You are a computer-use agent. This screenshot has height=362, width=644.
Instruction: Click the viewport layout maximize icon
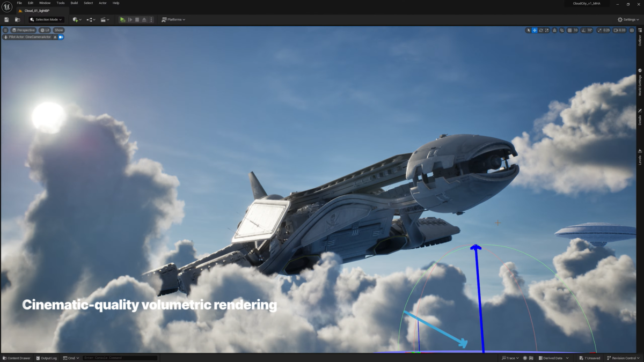pos(632,30)
